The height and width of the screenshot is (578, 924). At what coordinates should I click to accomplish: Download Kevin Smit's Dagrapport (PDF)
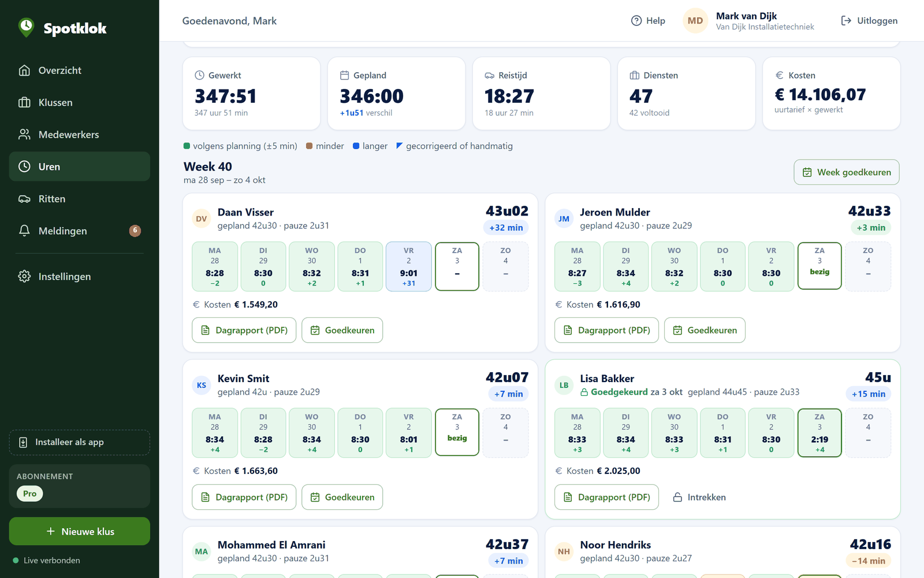coord(244,497)
